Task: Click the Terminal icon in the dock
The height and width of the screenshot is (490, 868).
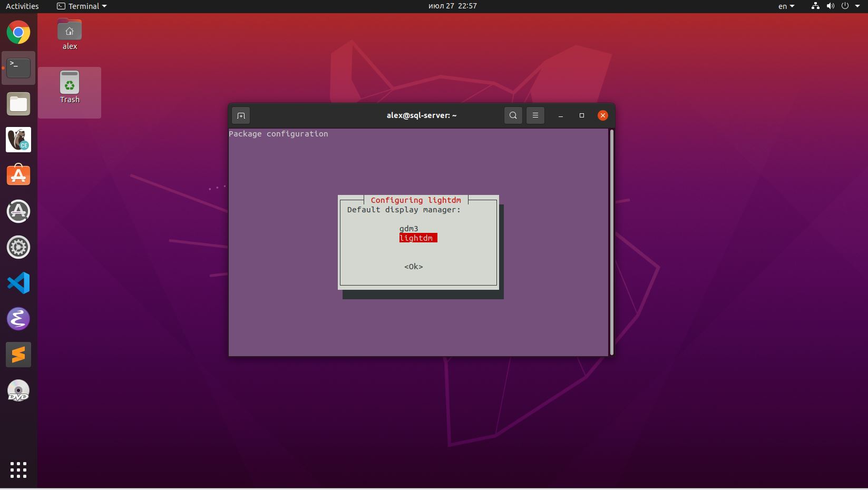Action: [18, 68]
